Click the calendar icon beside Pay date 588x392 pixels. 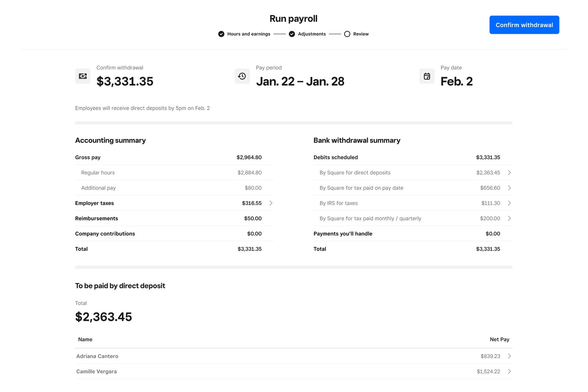pyautogui.click(x=427, y=76)
